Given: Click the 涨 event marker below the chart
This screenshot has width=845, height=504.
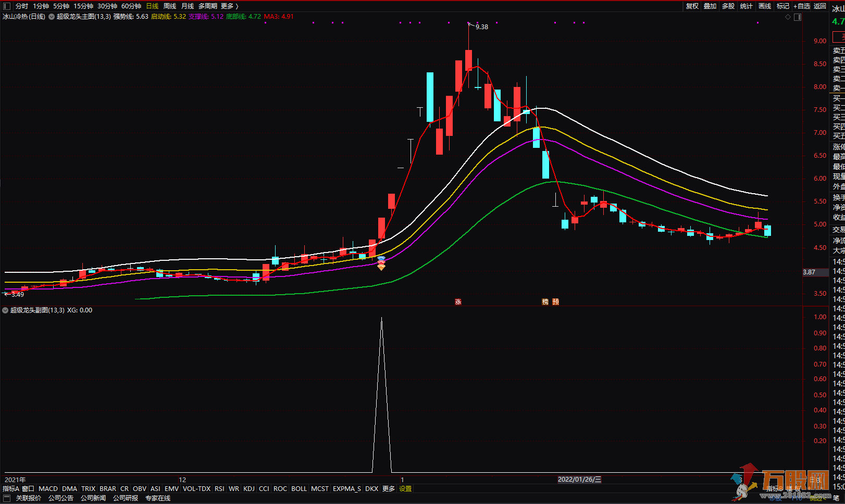Looking at the screenshot, I should (x=458, y=302).
